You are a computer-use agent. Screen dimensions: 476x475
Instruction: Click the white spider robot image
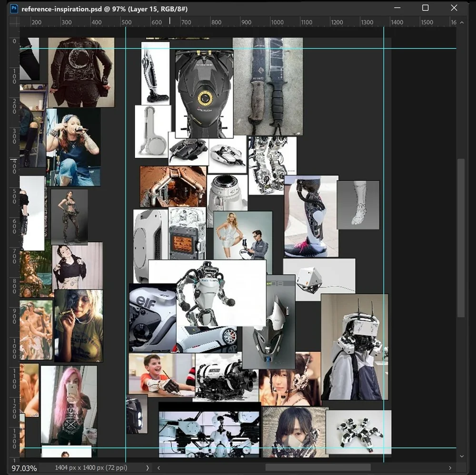(358, 432)
